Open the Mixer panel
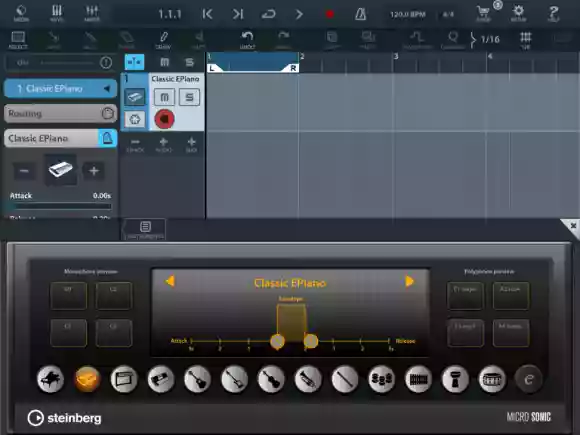Viewport: 580px width, 435px height. point(92,13)
